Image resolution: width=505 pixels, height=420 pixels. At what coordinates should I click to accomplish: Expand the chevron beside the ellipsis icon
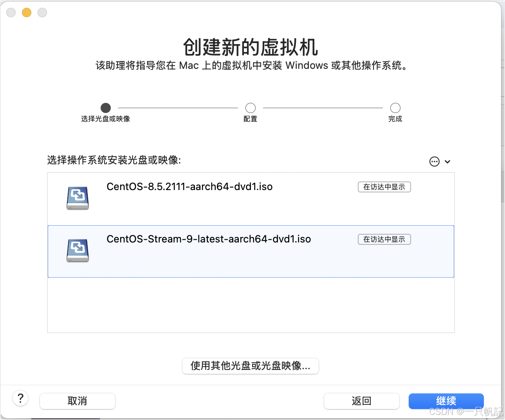point(447,162)
